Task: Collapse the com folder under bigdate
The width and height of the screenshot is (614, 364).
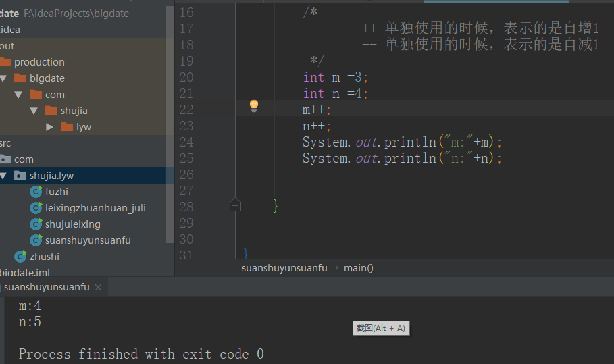Action: [x=18, y=95]
